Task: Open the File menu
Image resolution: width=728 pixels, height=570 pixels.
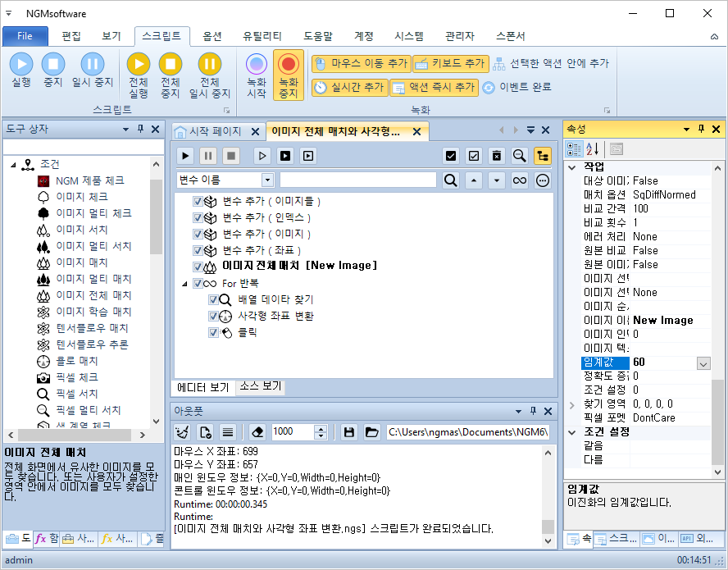Action: coord(25,36)
